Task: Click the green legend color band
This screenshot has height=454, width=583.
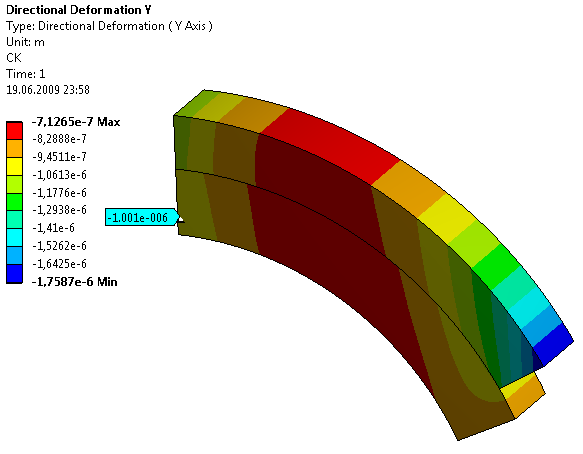Action: pyautogui.click(x=15, y=202)
